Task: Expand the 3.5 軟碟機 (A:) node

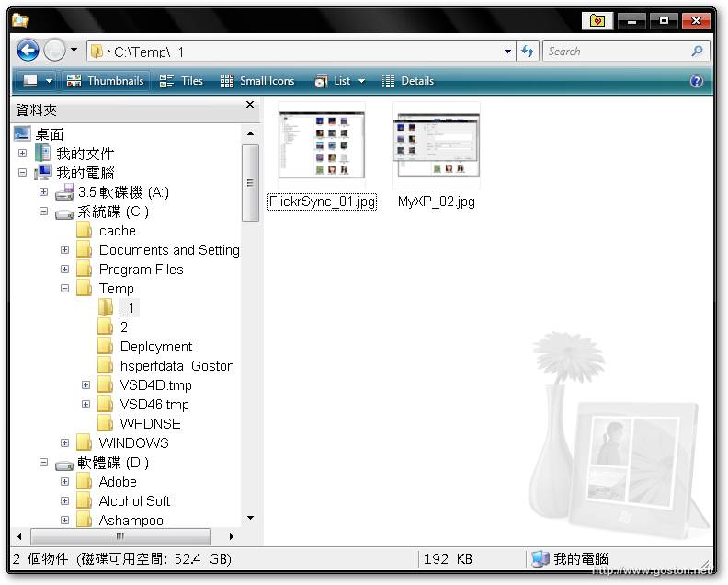Action: click(x=43, y=191)
